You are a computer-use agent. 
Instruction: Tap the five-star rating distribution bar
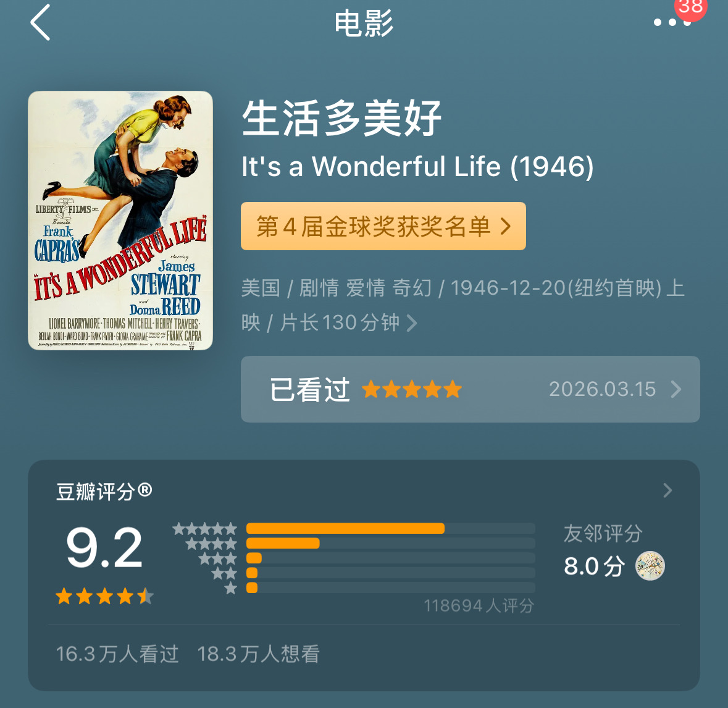[x=390, y=528]
